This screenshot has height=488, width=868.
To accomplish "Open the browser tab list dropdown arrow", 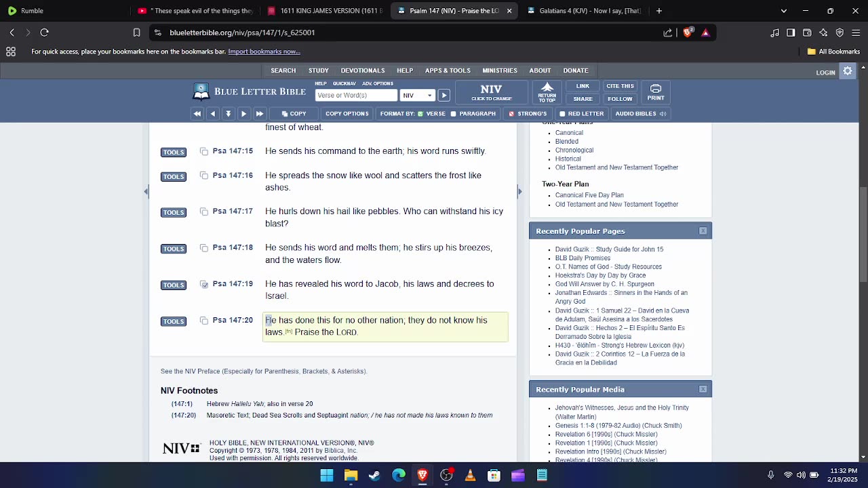I will tap(784, 11).
